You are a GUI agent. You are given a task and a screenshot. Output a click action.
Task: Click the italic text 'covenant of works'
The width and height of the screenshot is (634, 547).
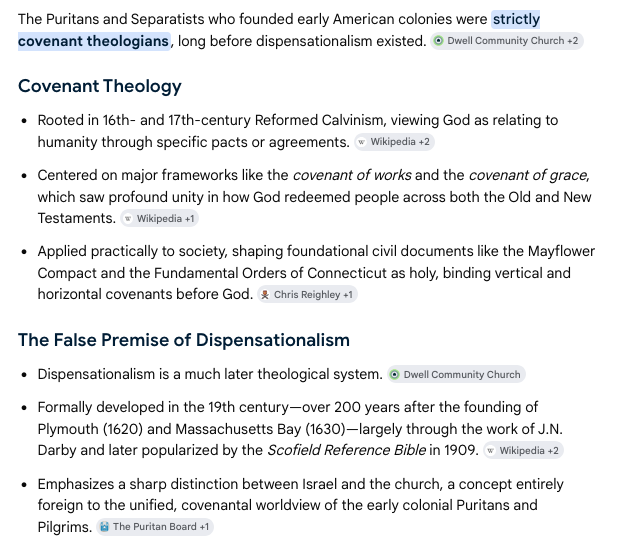[352, 175]
